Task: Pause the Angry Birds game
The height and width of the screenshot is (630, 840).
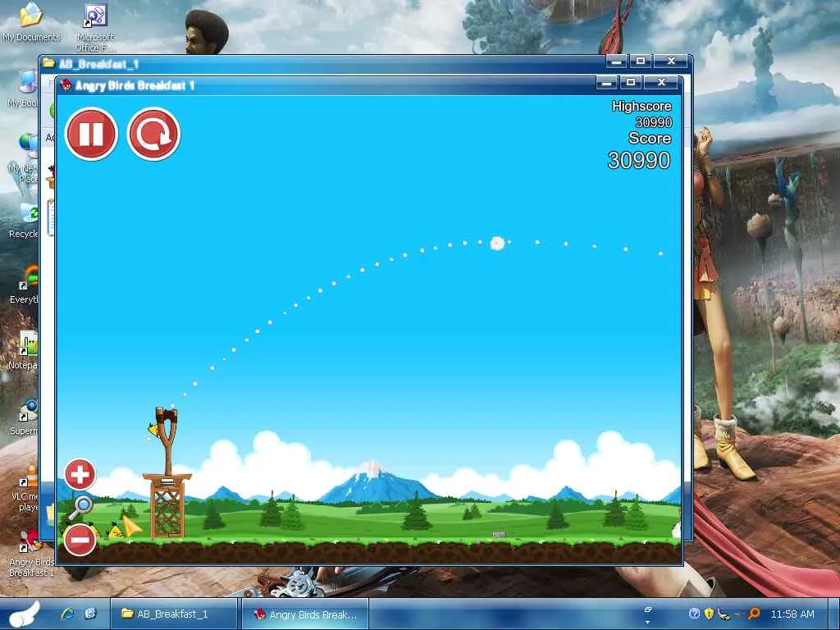Action: click(x=91, y=134)
